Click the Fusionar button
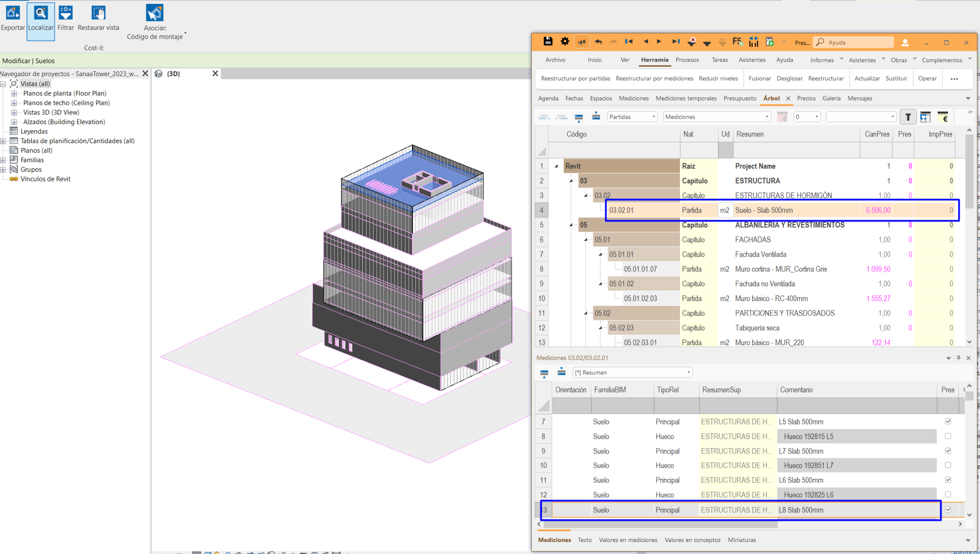980x554 pixels. (x=760, y=79)
